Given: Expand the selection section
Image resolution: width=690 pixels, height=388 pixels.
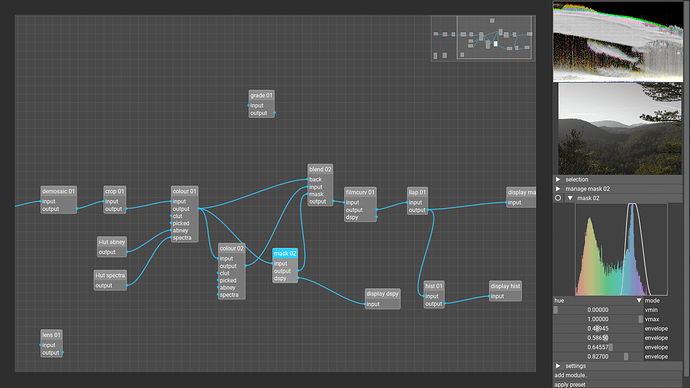Looking at the screenshot, I should coord(558,179).
